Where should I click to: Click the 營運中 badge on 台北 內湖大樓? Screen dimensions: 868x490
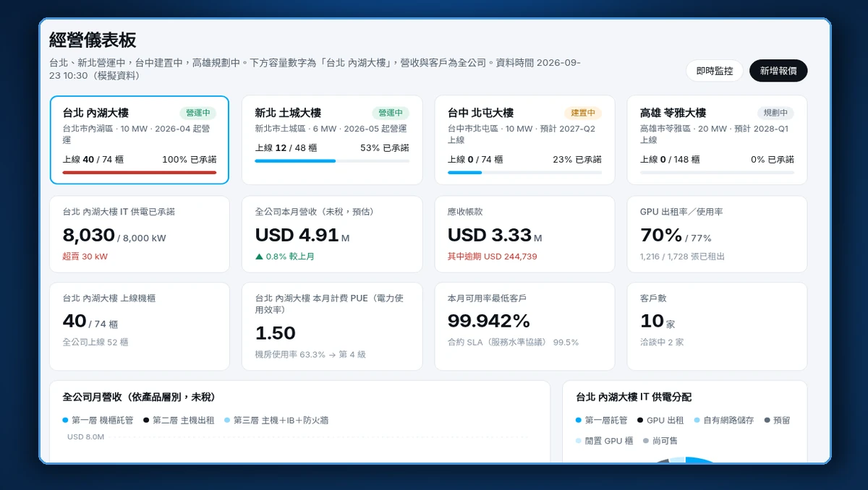pos(198,113)
